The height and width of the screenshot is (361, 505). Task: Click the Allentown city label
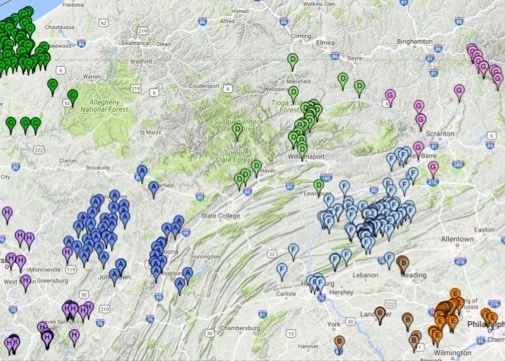tap(457, 239)
